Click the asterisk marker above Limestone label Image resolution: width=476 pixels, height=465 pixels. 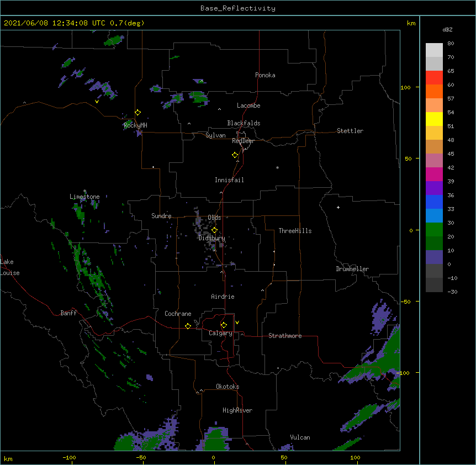[x=84, y=191]
